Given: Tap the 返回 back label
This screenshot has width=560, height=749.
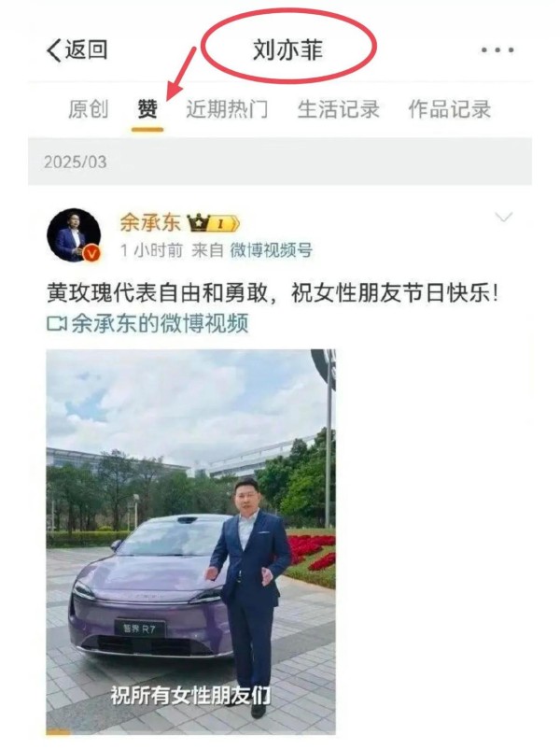Looking at the screenshot, I should (87, 49).
